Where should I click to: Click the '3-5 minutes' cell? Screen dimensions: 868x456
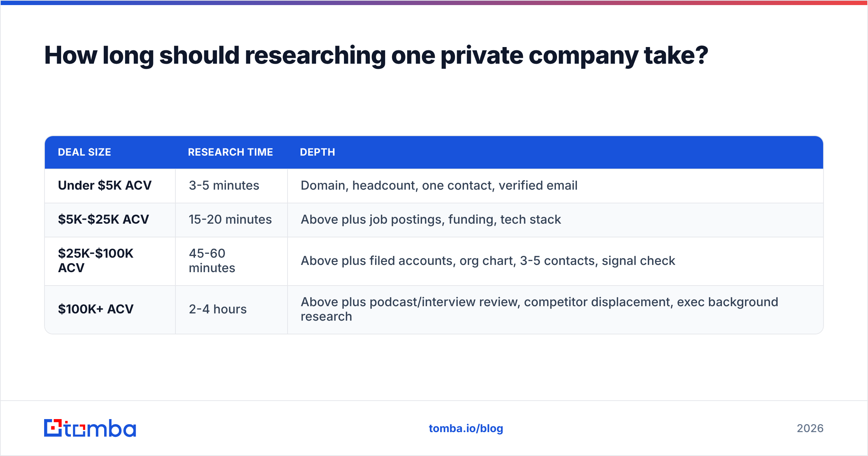[231, 186]
